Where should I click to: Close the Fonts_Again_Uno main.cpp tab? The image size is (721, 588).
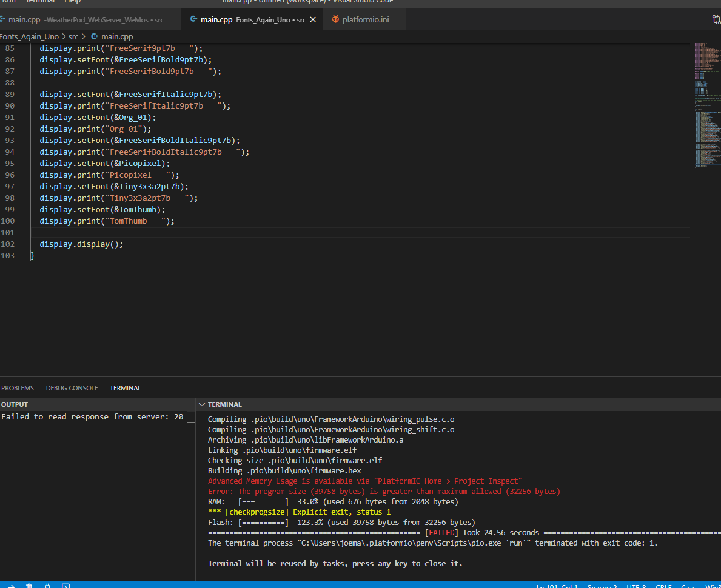pos(313,20)
